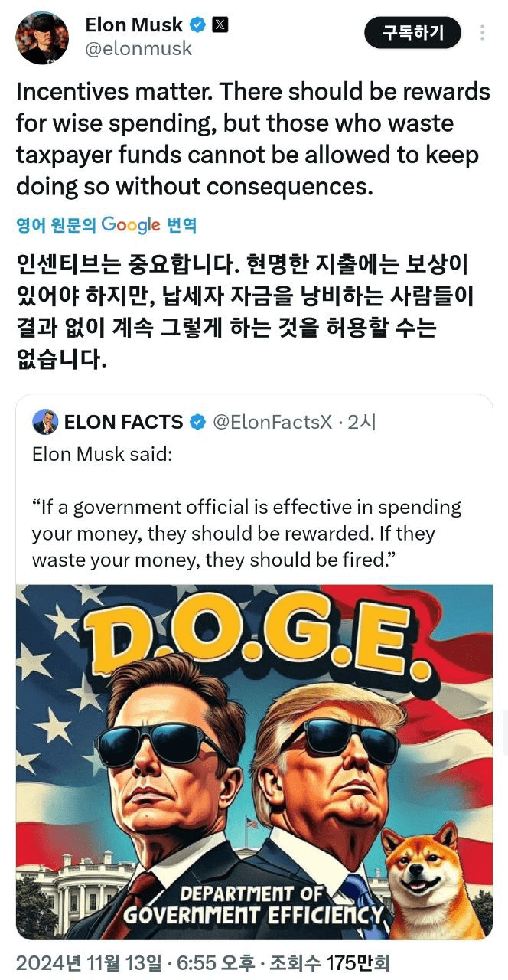Viewport: 508px width, 980px height.
Task: Open the three-dot more options menu
Action: pyautogui.click(x=482, y=33)
